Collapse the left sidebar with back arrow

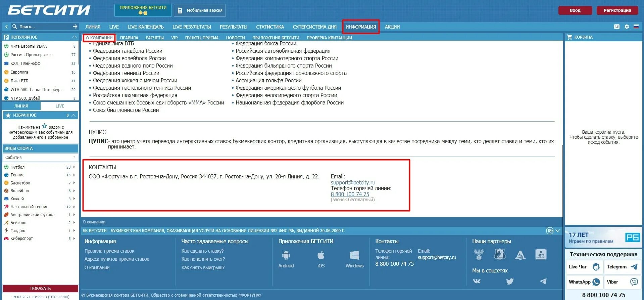click(x=6, y=27)
